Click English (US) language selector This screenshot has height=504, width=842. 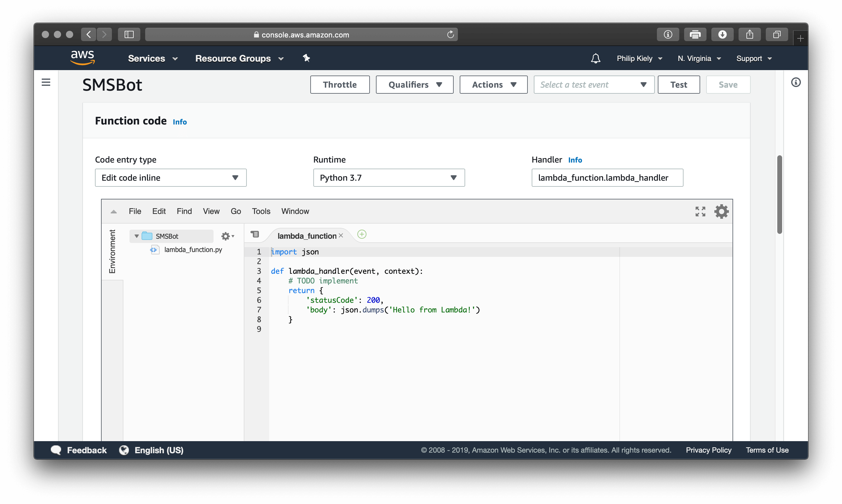[159, 450]
